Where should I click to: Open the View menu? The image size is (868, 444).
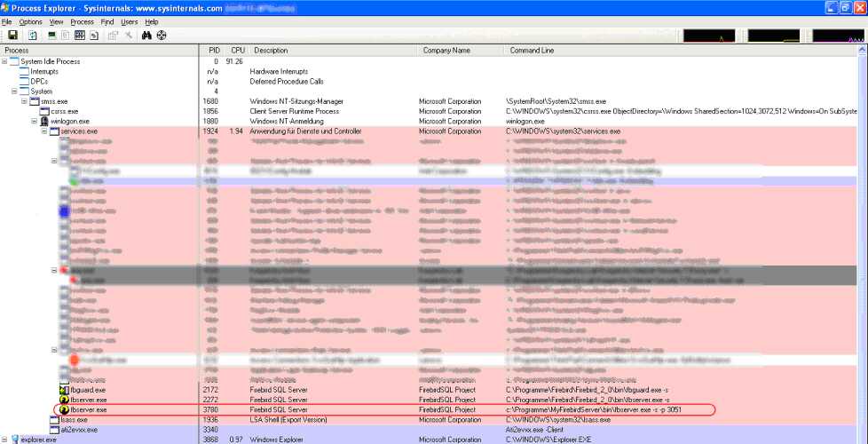[x=57, y=22]
